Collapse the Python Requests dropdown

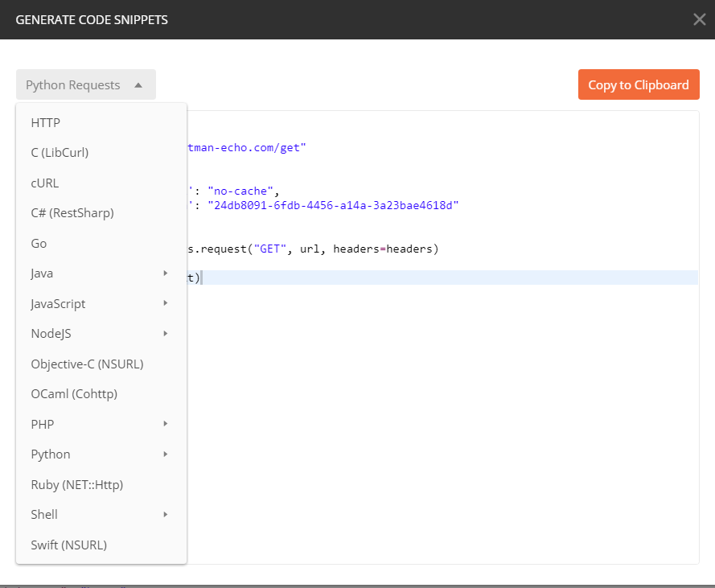(85, 84)
